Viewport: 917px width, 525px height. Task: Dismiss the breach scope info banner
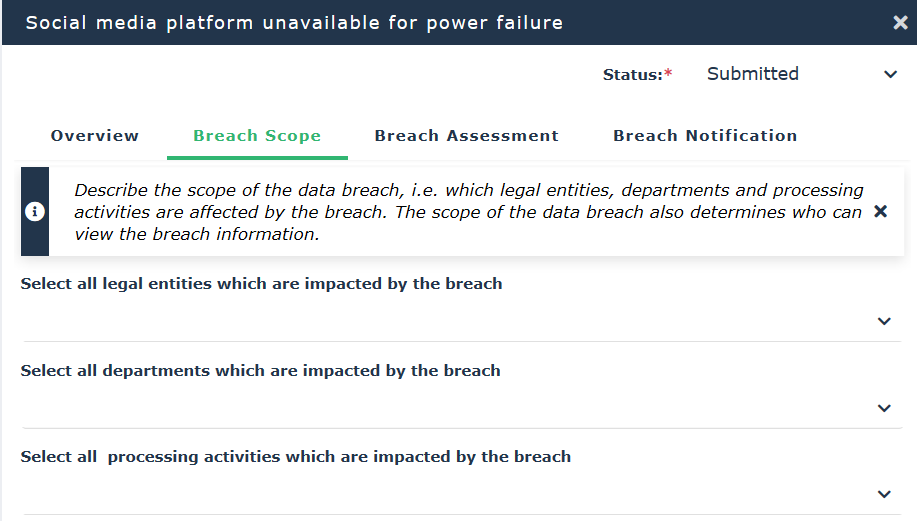[880, 212]
